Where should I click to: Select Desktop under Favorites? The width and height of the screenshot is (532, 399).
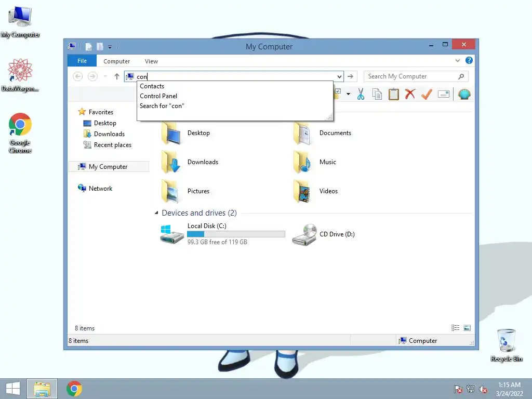(x=105, y=123)
